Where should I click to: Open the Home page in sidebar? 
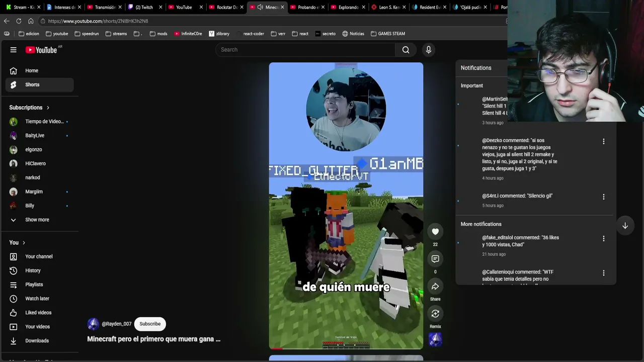click(x=40, y=71)
